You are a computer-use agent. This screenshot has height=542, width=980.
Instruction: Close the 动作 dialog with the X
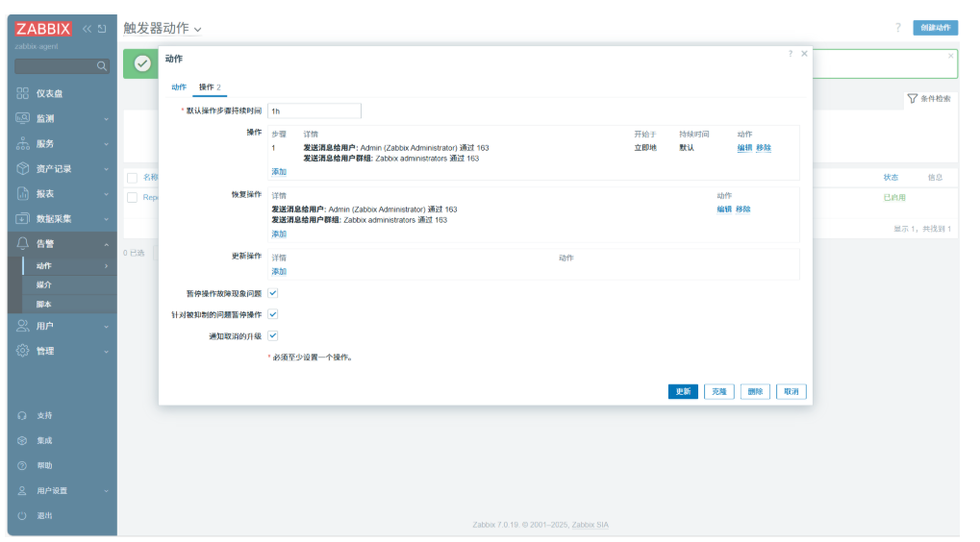pos(804,54)
